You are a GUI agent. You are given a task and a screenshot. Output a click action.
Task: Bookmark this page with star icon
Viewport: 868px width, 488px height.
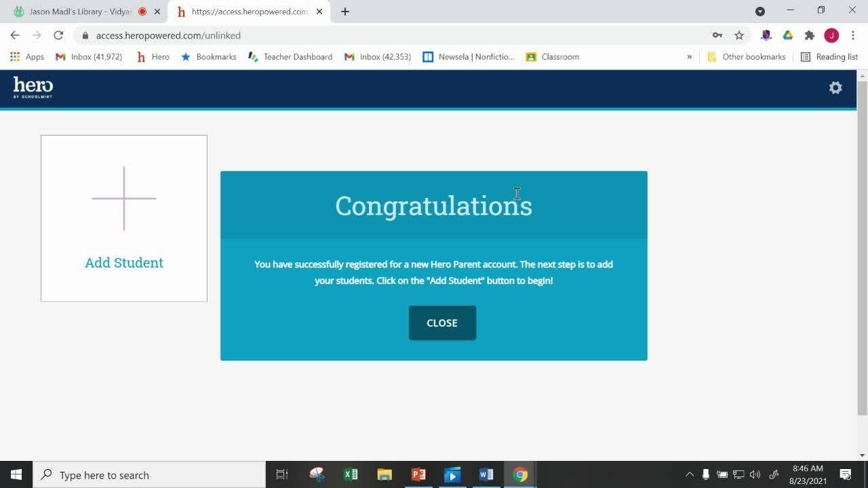[739, 35]
